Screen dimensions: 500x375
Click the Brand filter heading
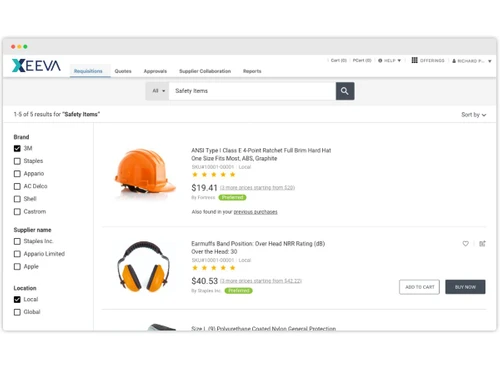point(21,137)
